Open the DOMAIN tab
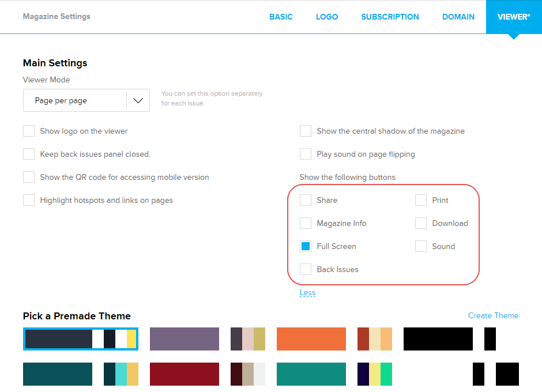 point(458,17)
